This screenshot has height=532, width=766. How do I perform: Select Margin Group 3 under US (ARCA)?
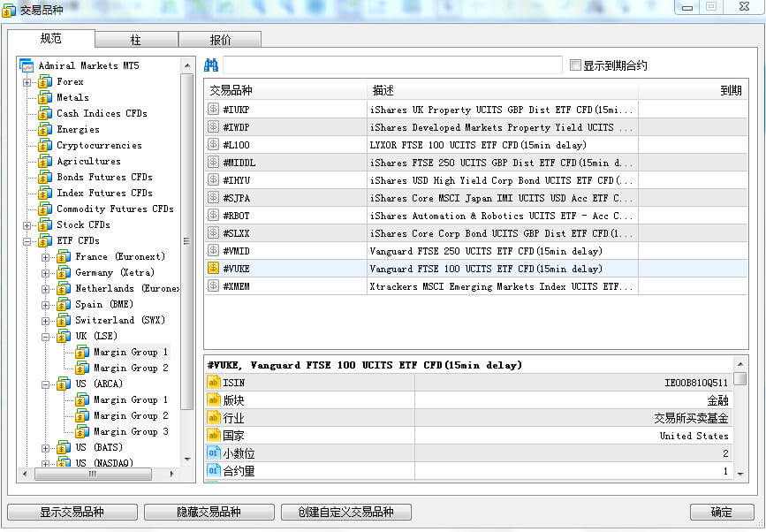(x=131, y=431)
